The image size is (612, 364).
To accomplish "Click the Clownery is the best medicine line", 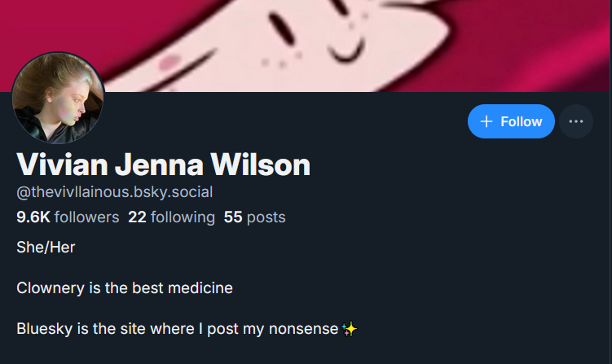I will [x=125, y=288].
